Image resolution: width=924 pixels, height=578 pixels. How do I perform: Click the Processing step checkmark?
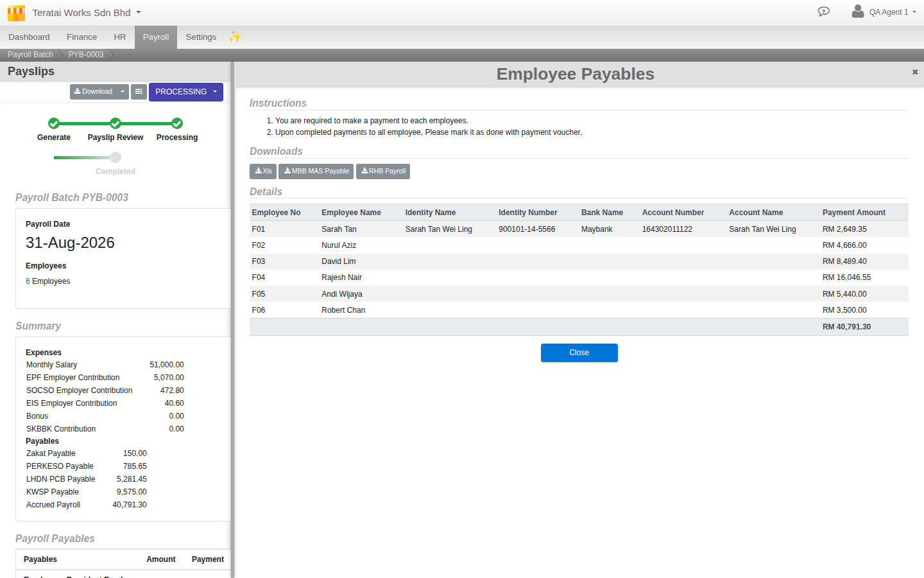177,123
